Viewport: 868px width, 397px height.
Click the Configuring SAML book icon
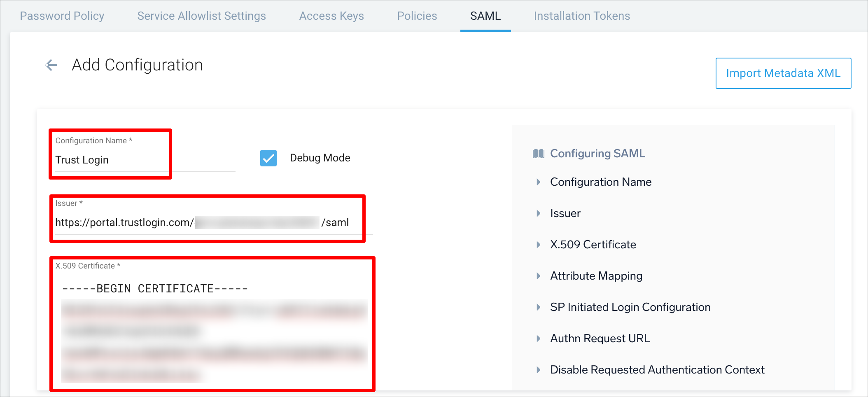coord(538,154)
